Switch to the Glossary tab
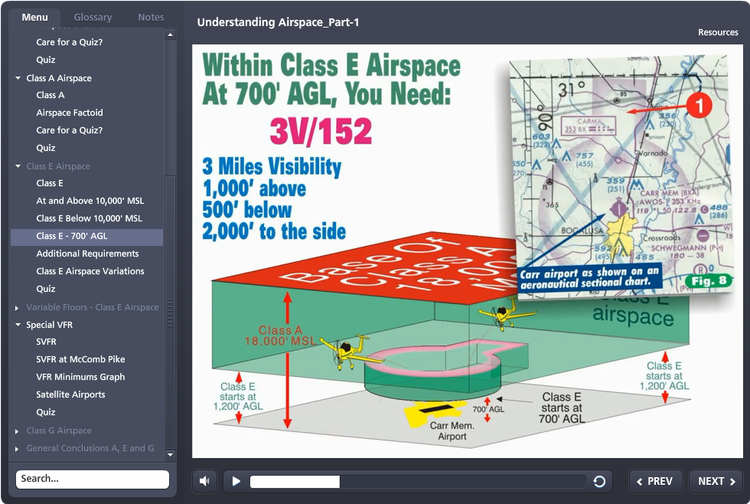Viewport: 750px width, 504px height. pos(93,17)
